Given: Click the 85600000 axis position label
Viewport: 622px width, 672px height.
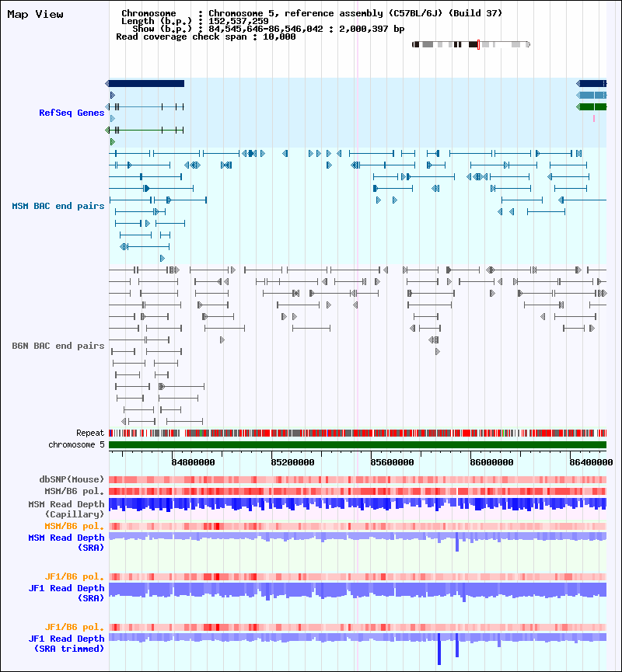Looking at the screenshot, I should (x=392, y=462).
